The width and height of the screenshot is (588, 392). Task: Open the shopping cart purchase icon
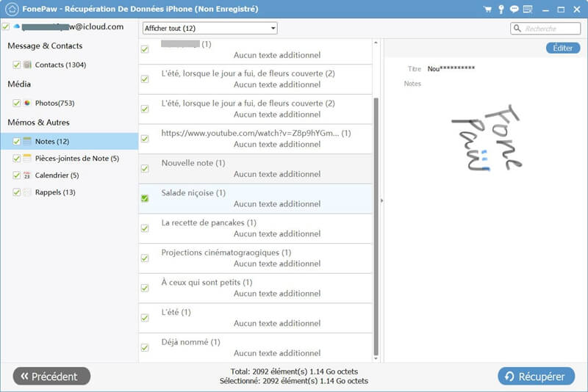487,10
